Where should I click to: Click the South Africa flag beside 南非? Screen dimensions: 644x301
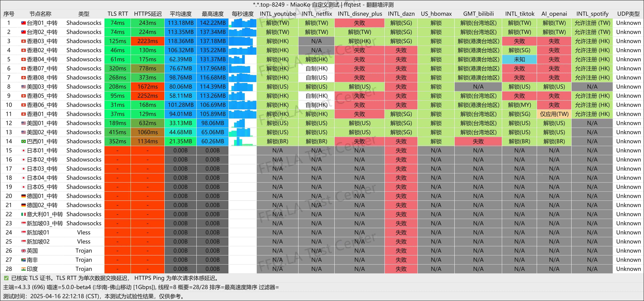point(23,260)
